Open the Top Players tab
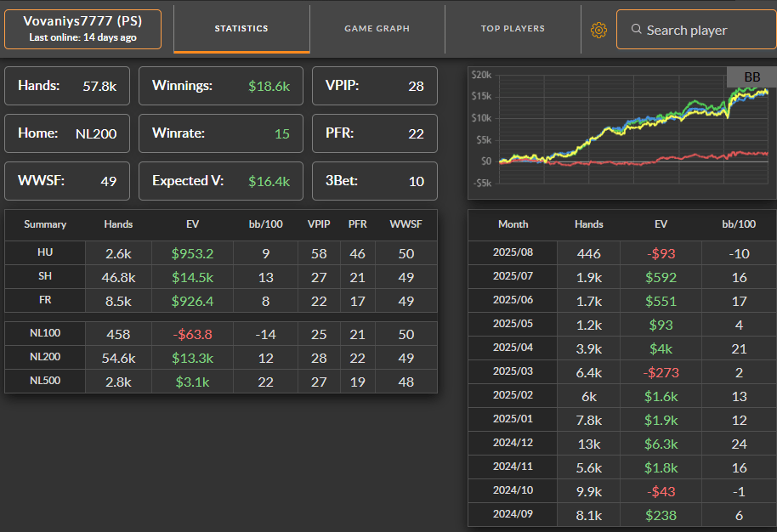 coord(513,29)
